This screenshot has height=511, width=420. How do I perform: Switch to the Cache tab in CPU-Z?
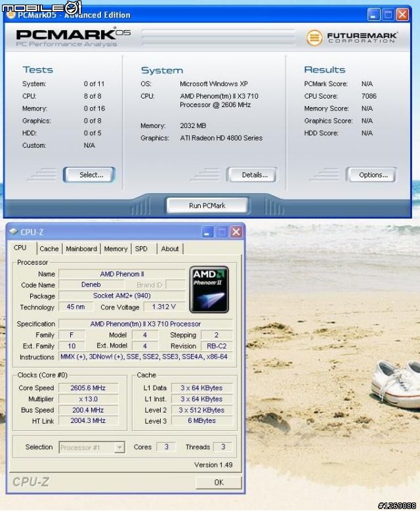[x=49, y=249]
